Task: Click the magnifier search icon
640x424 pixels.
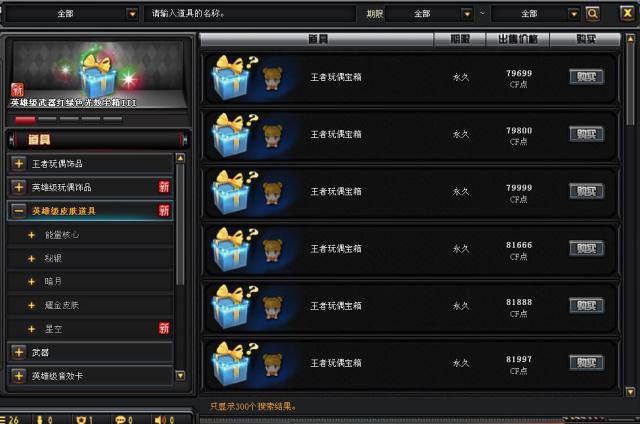Action: [x=592, y=14]
